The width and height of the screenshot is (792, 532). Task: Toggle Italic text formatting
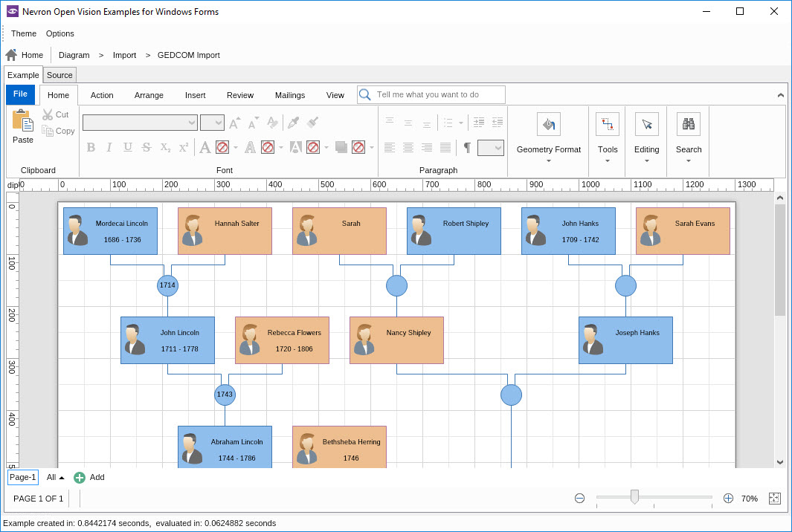[109, 147]
